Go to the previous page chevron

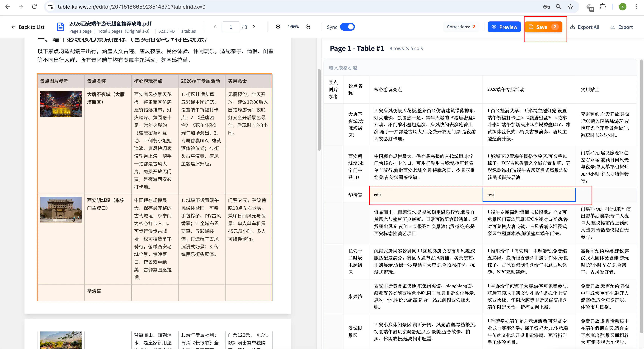pyautogui.click(x=215, y=27)
